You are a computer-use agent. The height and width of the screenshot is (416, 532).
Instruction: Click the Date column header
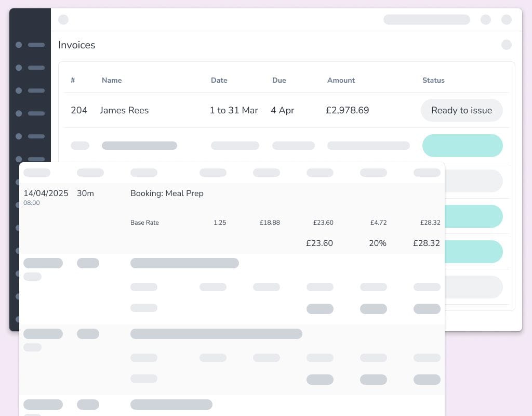click(x=219, y=80)
